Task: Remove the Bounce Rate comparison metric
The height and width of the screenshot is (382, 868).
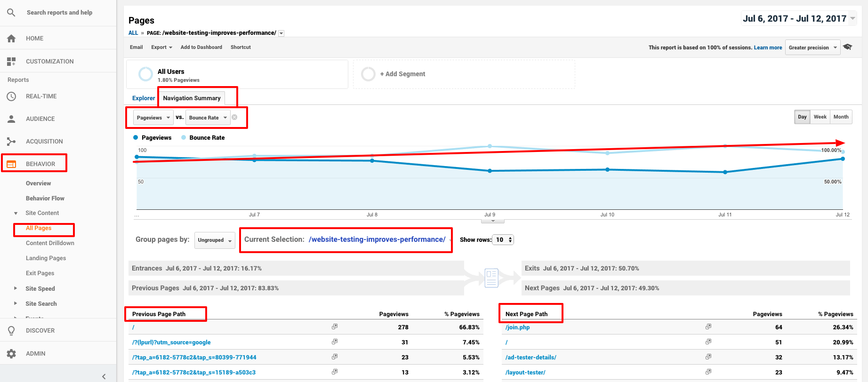Action: tap(234, 117)
